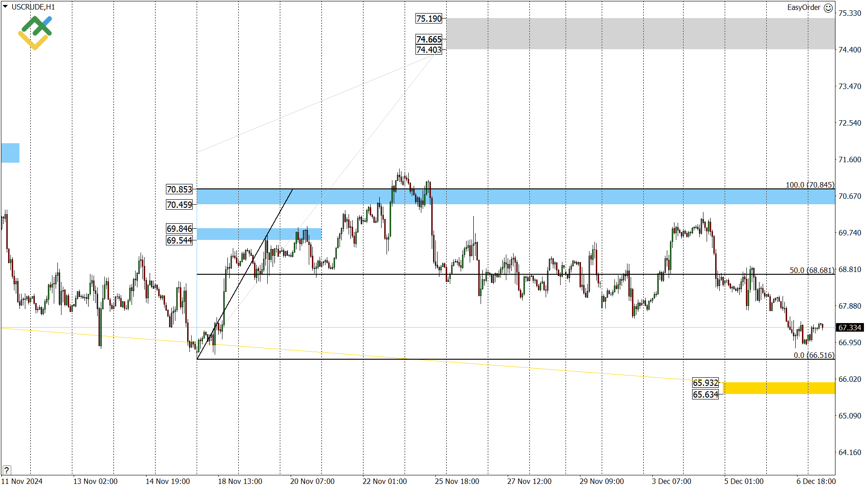This screenshot has height=488, width=868.
Task: Click the EasyOrder expert advisor label
Action: [x=803, y=7]
